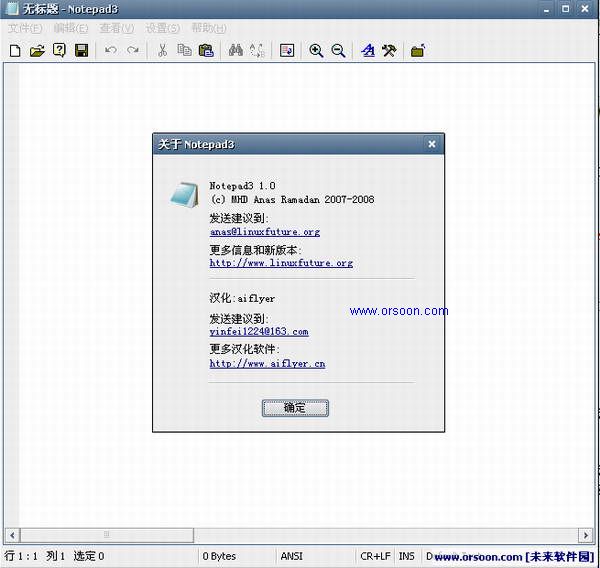Click the Open file folder icon
Image resolution: width=600 pixels, height=568 pixels.
(37, 51)
